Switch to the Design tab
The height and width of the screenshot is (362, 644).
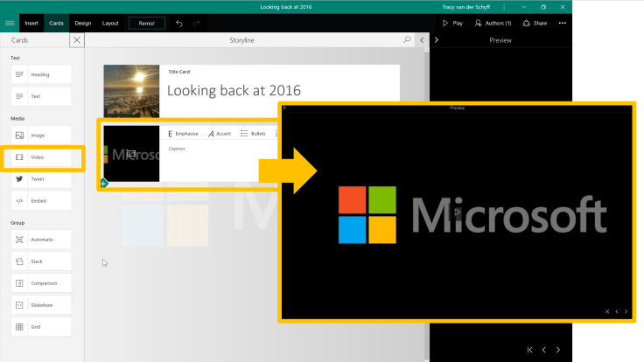(82, 23)
